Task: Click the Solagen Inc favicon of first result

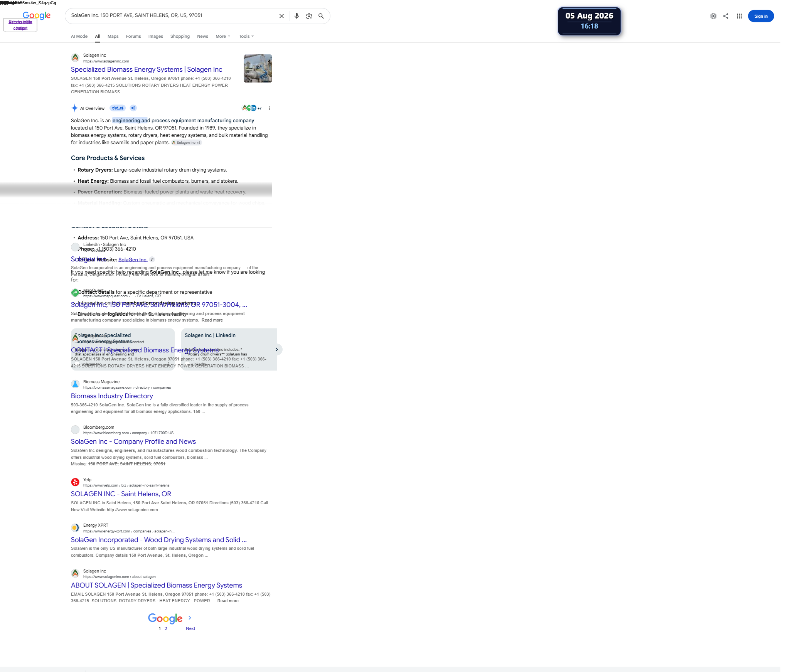Action: [75, 58]
